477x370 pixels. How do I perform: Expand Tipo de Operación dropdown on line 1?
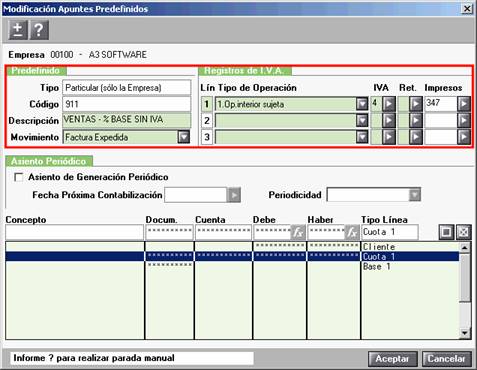tap(362, 104)
